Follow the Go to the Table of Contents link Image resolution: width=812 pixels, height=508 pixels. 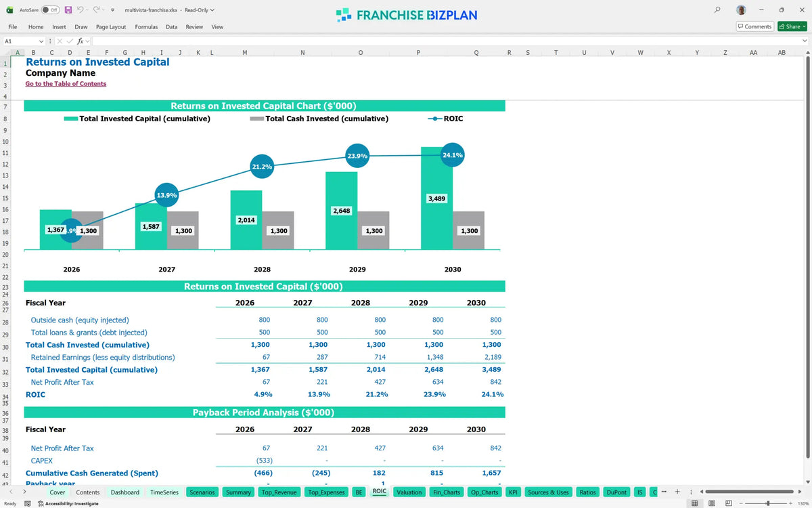pos(66,84)
